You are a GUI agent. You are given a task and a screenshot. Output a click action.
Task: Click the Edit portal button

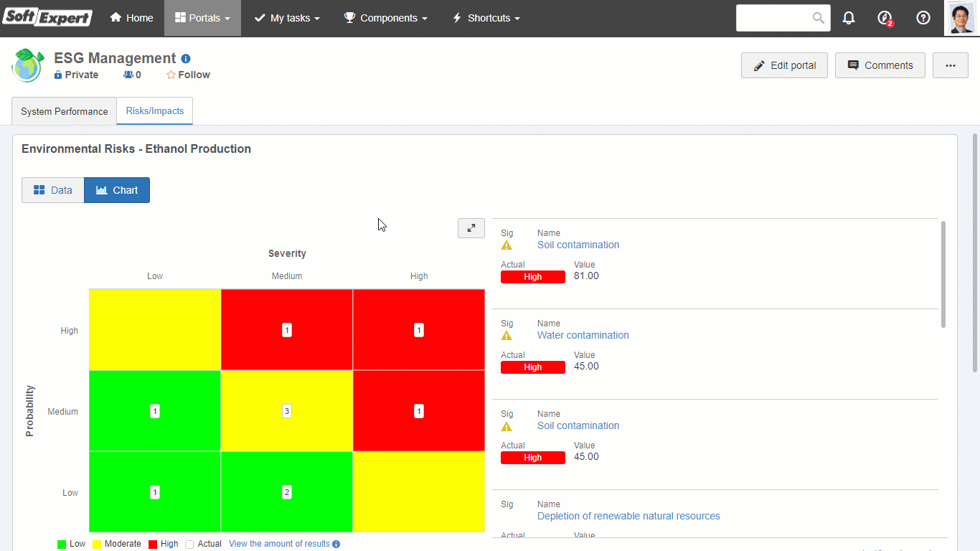784,65
